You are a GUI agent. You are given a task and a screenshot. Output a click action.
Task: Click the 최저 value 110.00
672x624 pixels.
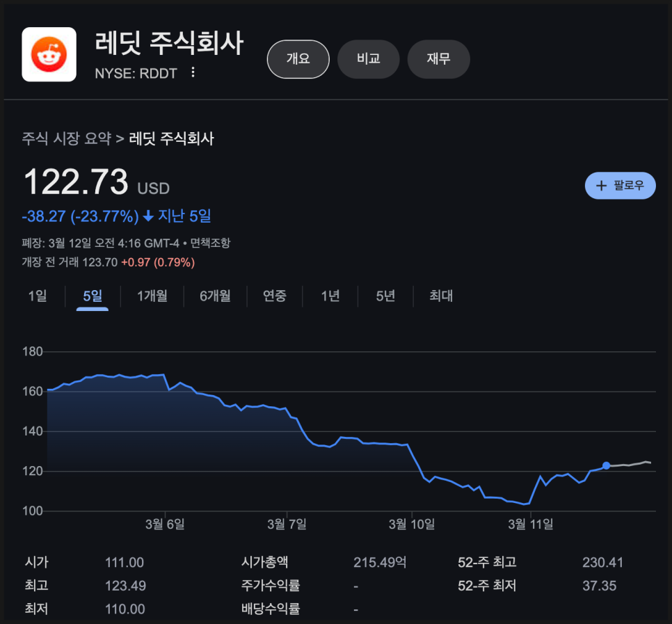[125, 609]
